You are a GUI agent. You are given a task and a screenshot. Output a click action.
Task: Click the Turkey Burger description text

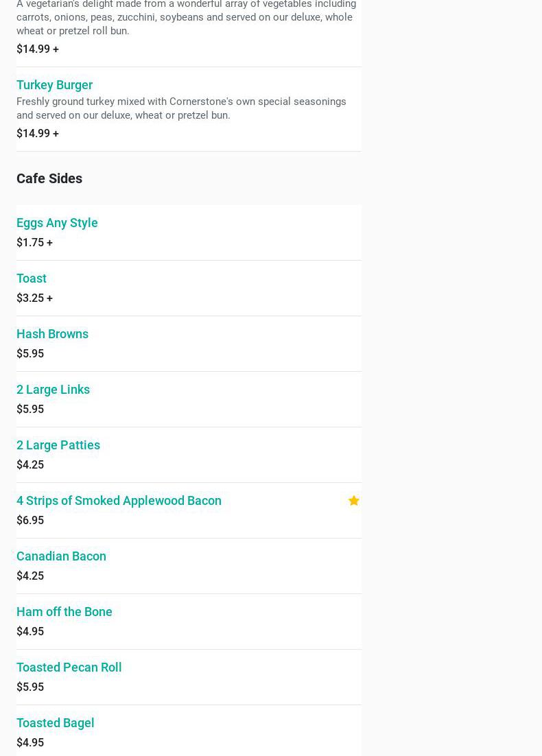(x=181, y=108)
